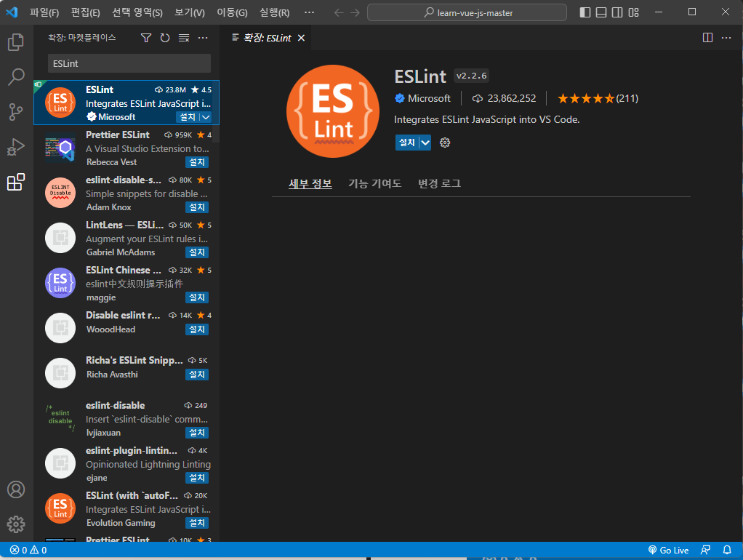Open the feedback icon in status bar
The width and height of the screenshot is (743, 560).
[705, 550]
